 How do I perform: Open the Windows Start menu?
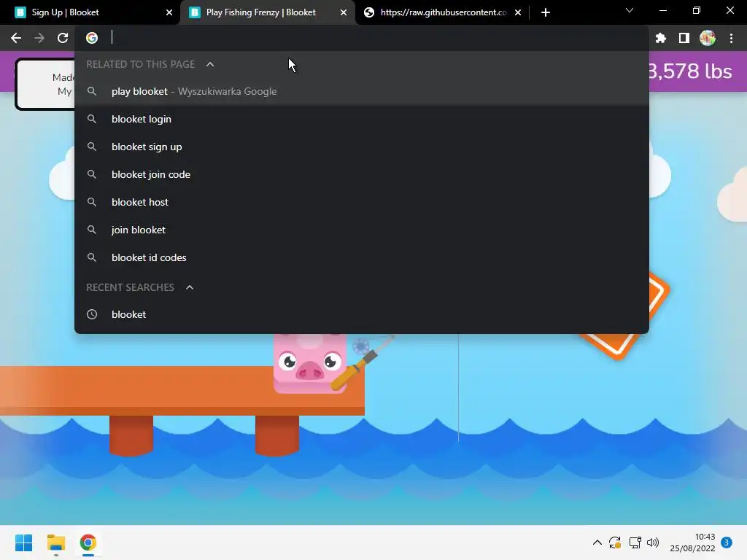click(23, 542)
